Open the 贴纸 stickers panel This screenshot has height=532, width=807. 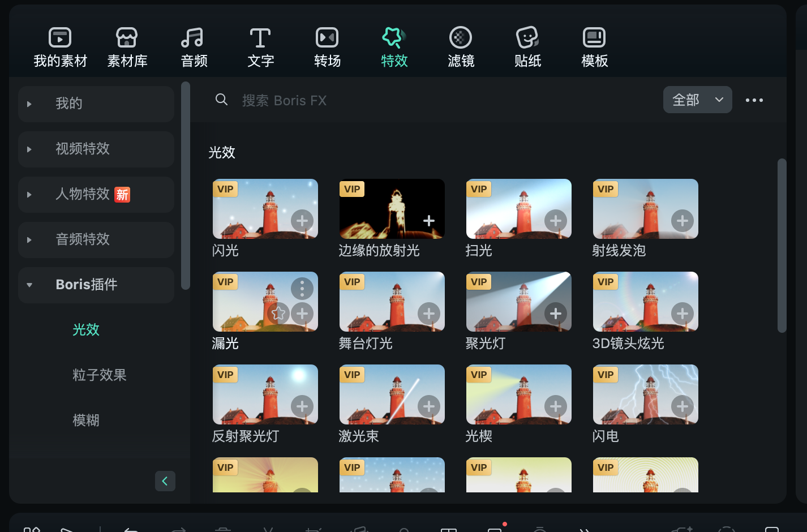tap(527, 47)
